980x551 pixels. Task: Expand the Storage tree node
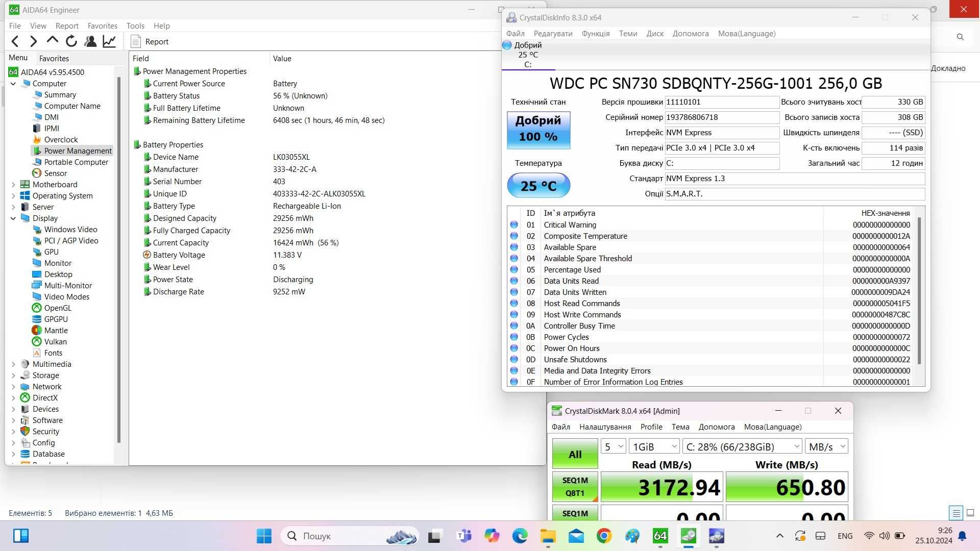(13, 375)
